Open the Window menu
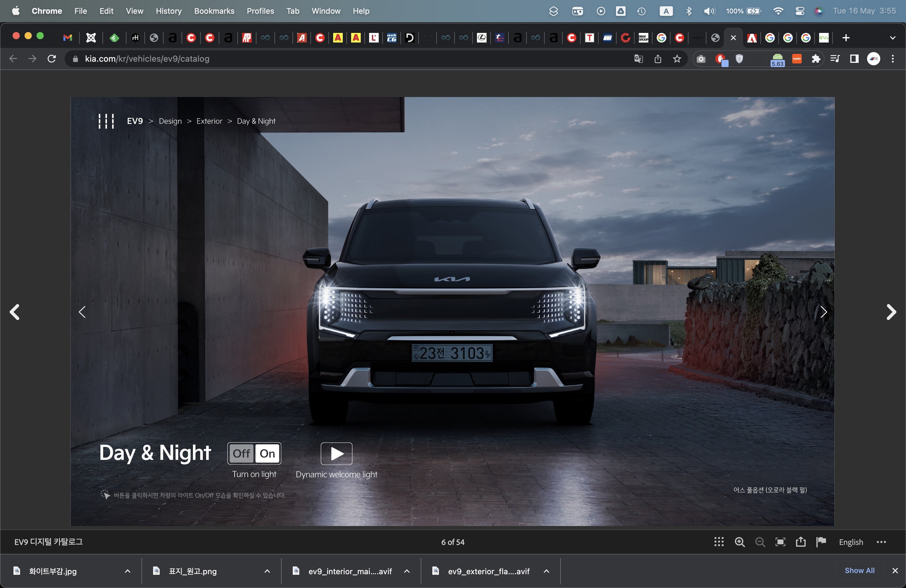Image resolution: width=906 pixels, height=588 pixels. click(x=326, y=11)
